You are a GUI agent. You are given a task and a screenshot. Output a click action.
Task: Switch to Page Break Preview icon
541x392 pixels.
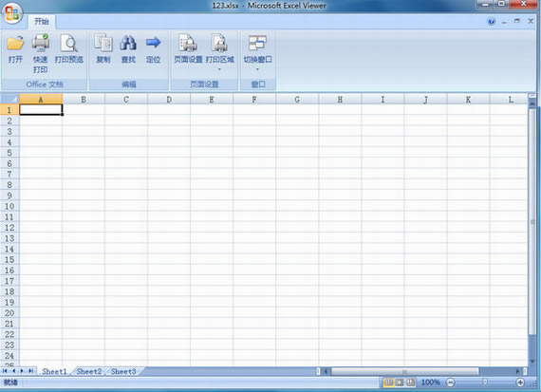tap(411, 383)
